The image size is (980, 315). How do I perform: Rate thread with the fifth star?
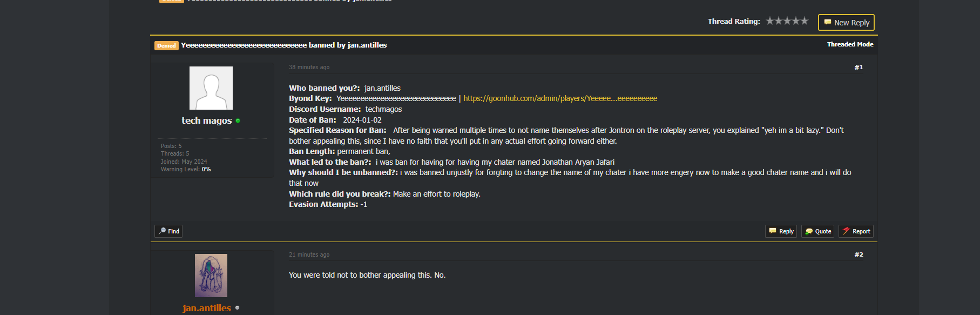pyautogui.click(x=805, y=21)
